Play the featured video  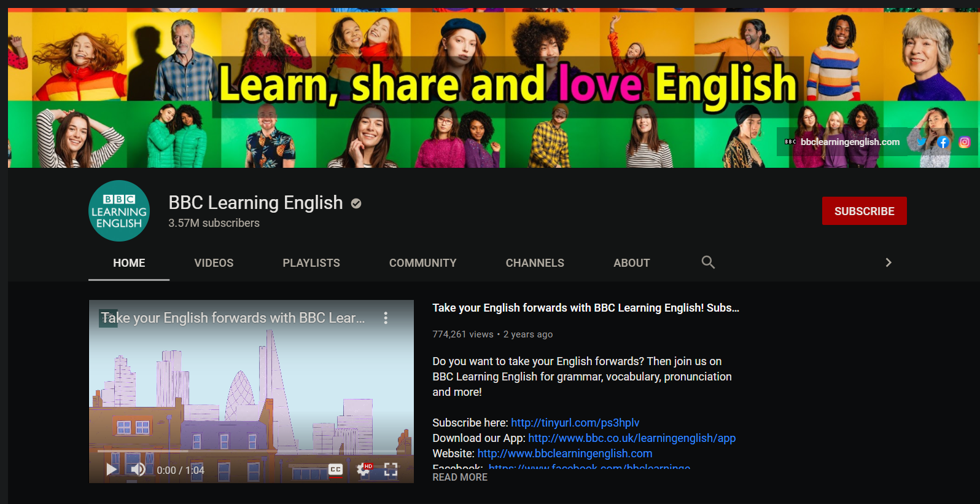pos(111,470)
